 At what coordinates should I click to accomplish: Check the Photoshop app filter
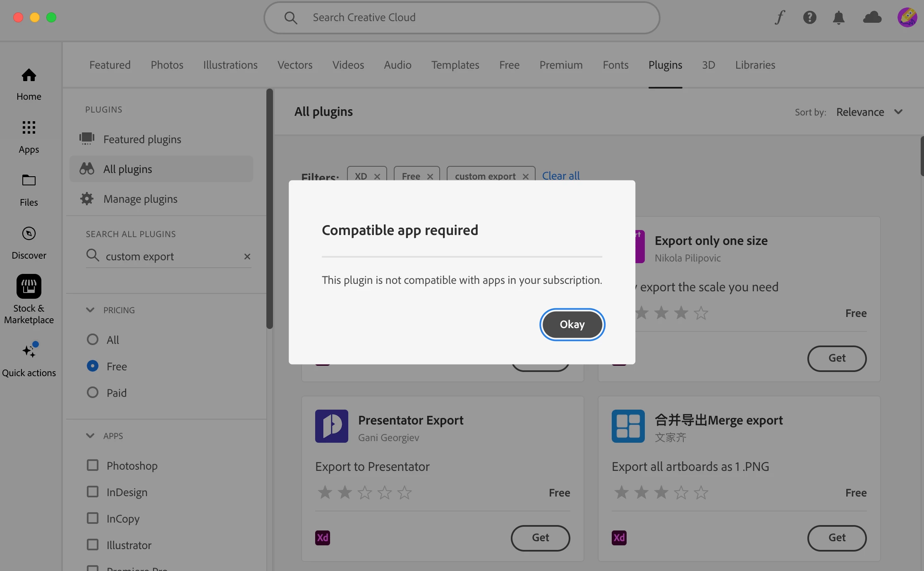[x=93, y=465]
